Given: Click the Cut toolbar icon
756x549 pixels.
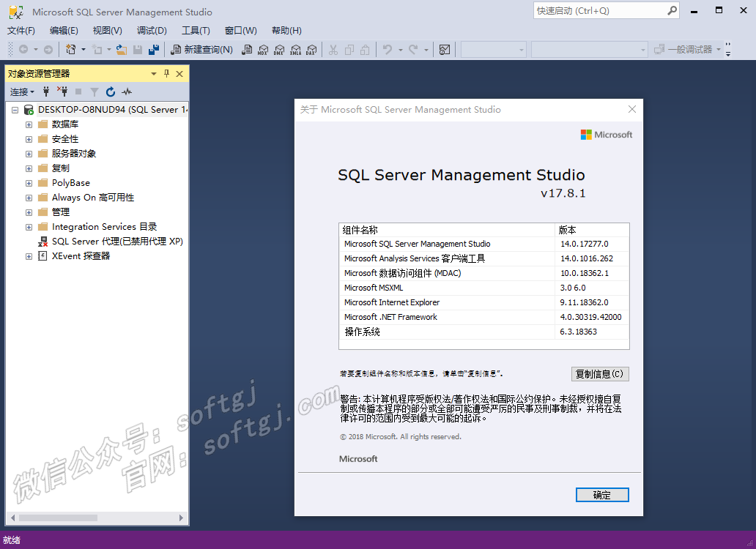Looking at the screenshot, I should click(x=333, y=49).
